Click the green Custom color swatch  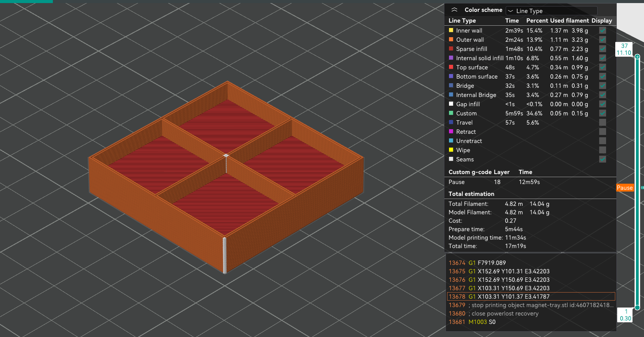[x=451, y=113]
